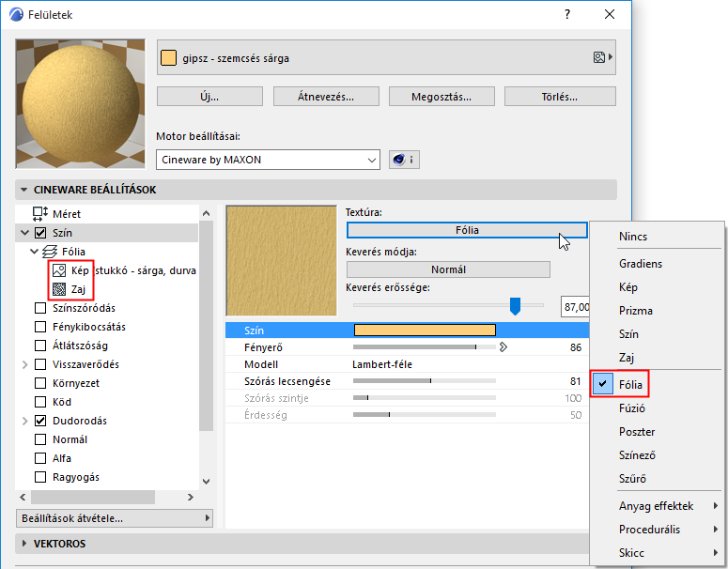Viewport: 728px width, 569px height.
Task: Enable the Fénykibocsátás checkbox
Action: (x=40, y=327)
